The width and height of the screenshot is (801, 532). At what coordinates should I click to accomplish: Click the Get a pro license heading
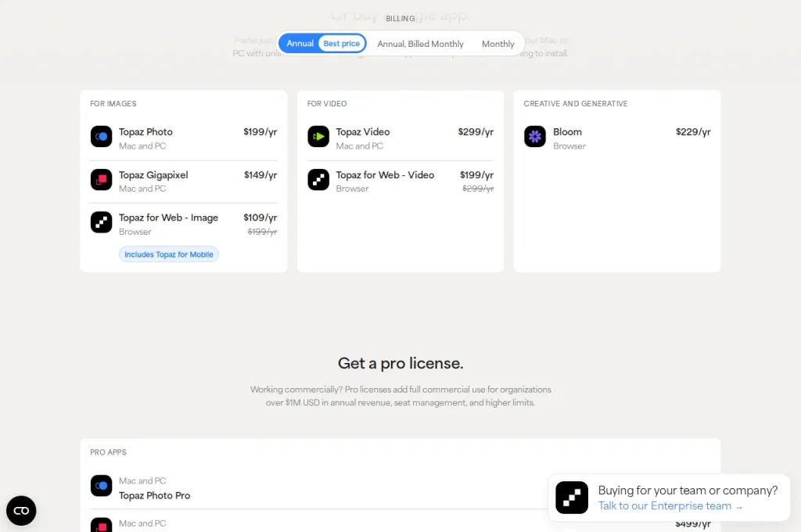pyautogui.click(x=400, y=363)
